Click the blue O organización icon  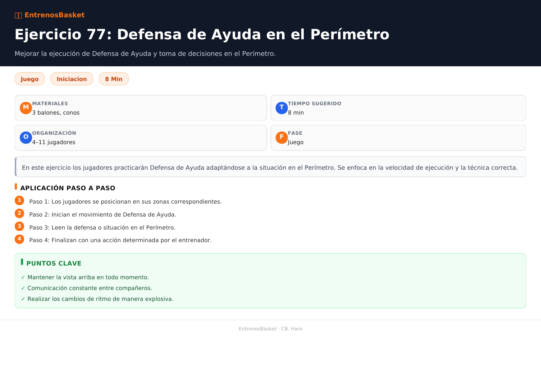click(x=26, y=138)
